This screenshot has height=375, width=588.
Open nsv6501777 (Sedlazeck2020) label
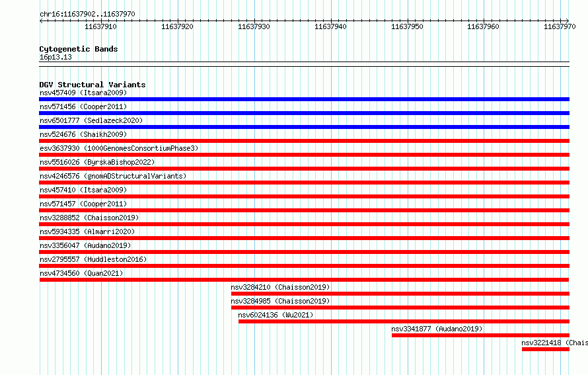91,120
